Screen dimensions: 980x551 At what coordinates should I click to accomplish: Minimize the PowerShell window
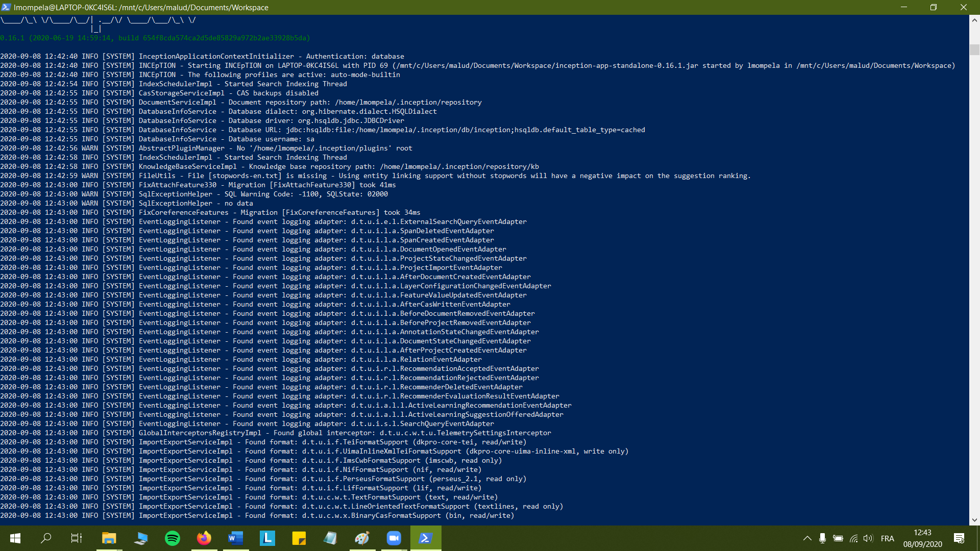(904, 7)
